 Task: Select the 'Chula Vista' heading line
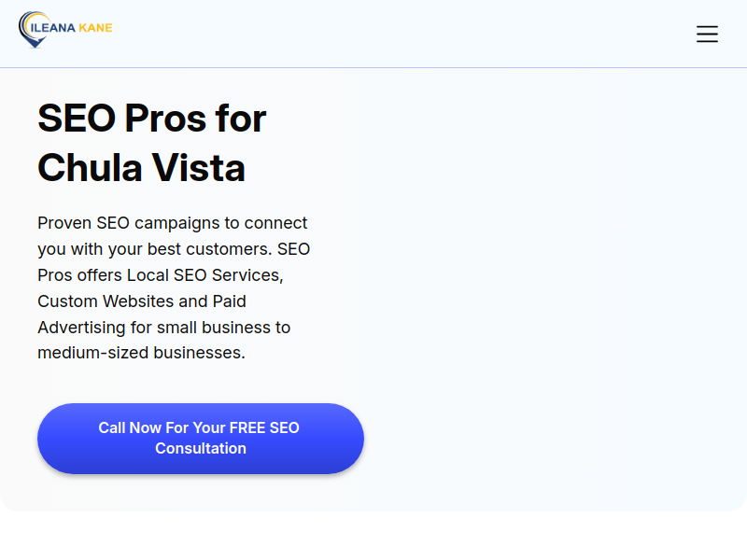142,168
